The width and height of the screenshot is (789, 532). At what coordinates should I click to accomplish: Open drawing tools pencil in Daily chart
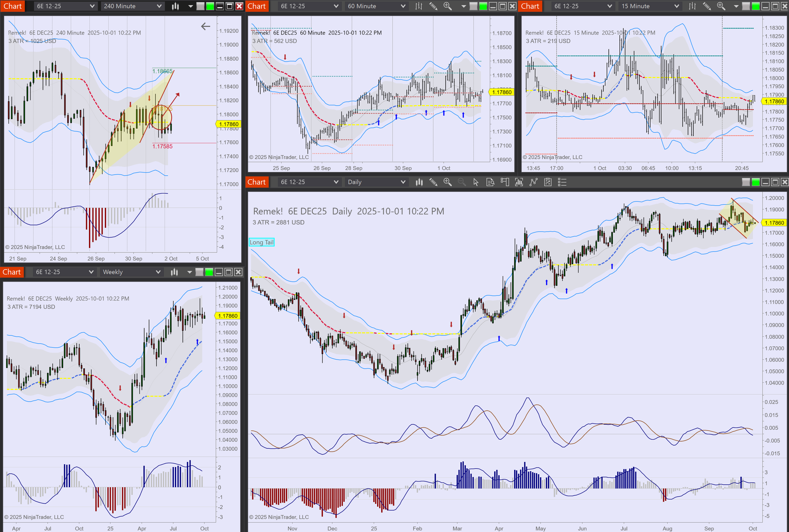point(433,182)
